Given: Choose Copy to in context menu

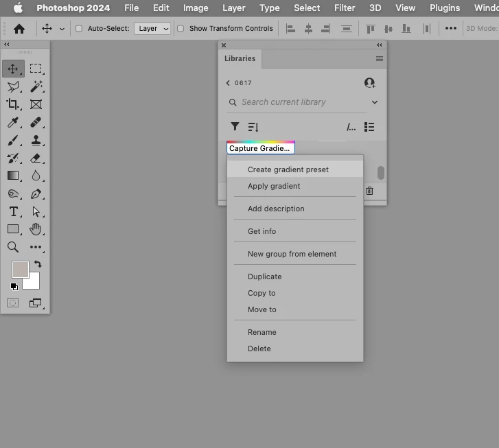Looking at the screenshot, I should click(x=295, y=293).
